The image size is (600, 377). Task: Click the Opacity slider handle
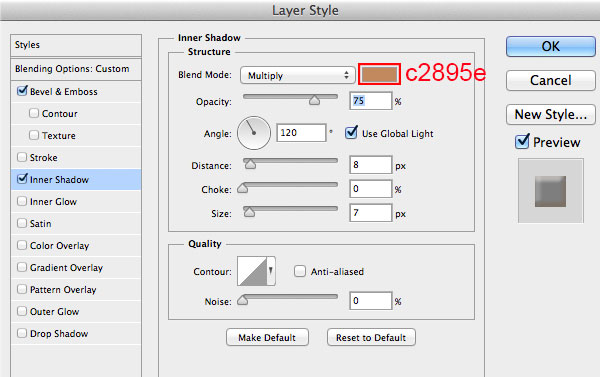(x=315, y=101)
